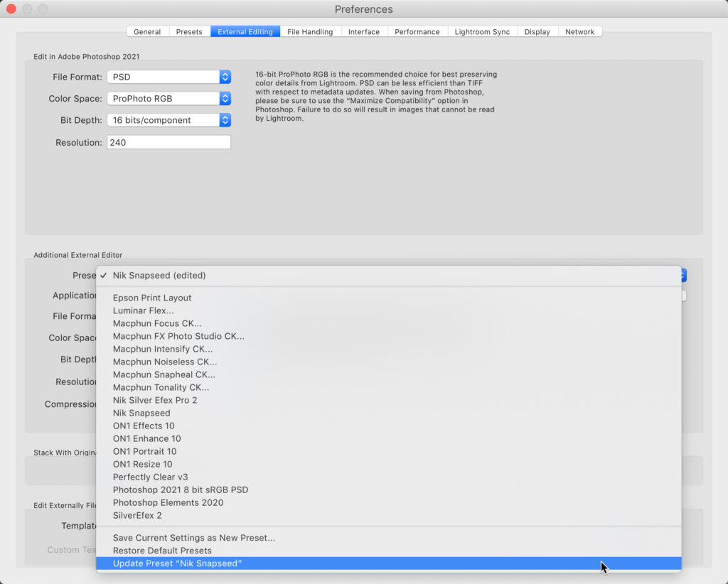Select the Perfectly Clear v3 preset
Image resolution: width=728 pixels, height=584 pixels.
(x=150, y=477)
